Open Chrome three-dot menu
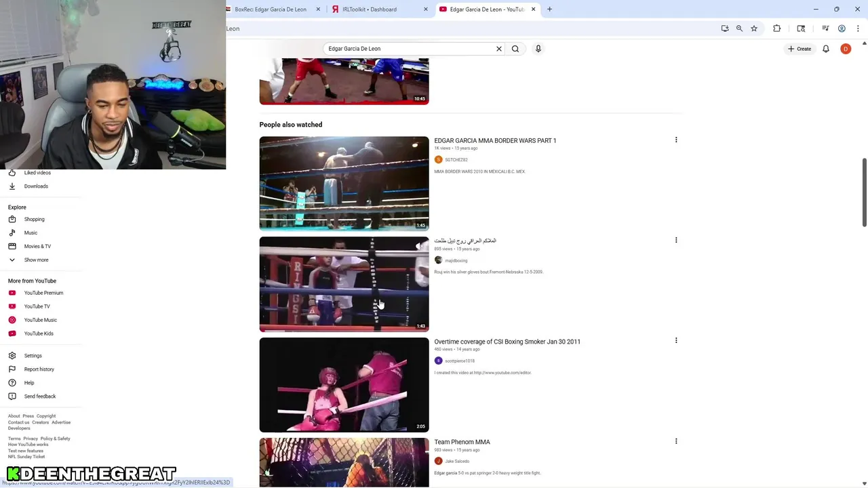The width and height of the screenshot is (868, 488). [858, 28]
